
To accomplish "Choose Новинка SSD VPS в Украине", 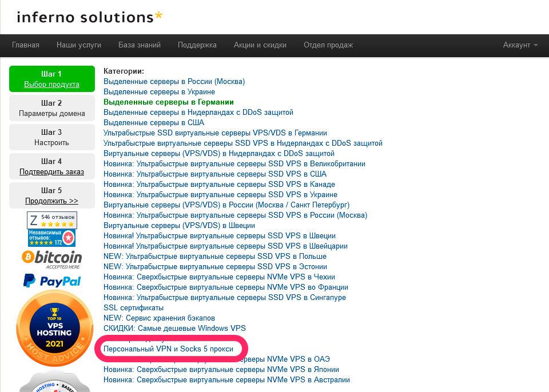I will 220,195.
